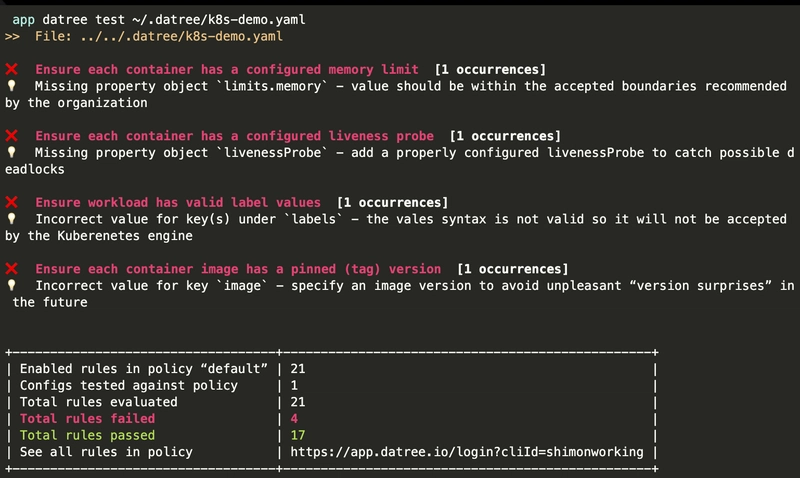Click the failed rules count 4
The height and width of the screenshot is (478, 800).
(294, 419)
